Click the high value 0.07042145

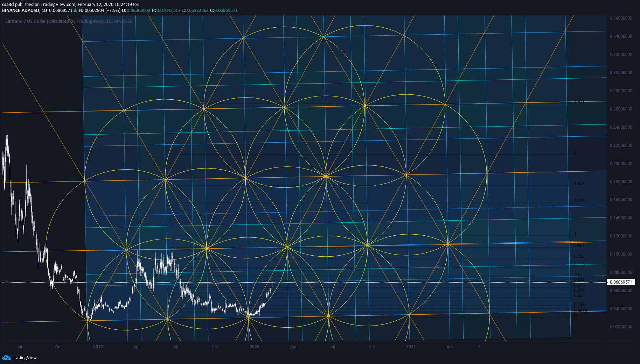[168, 10]
